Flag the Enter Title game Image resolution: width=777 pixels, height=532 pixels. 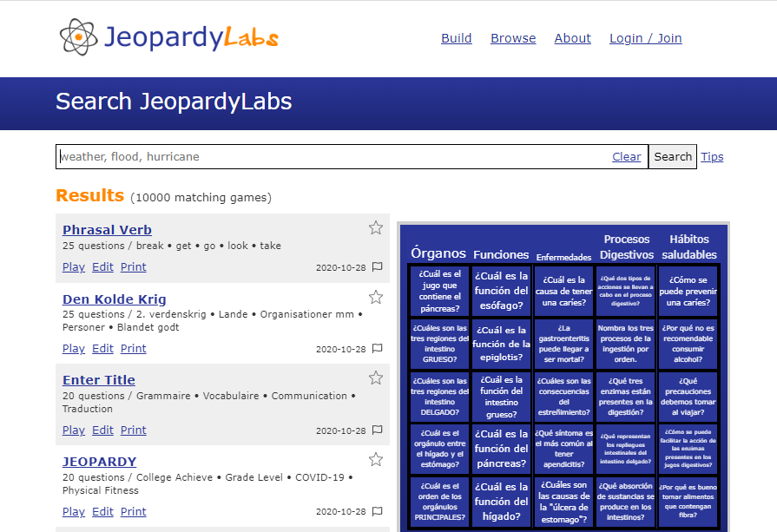click(x=377, y=430)
